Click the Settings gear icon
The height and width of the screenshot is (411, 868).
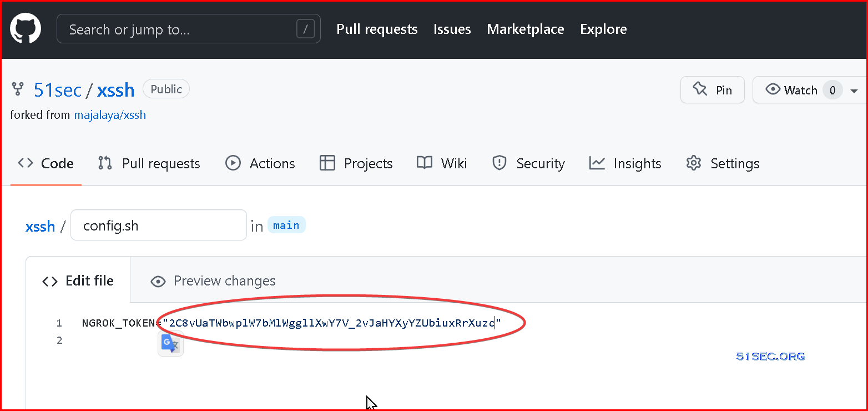point(694,163)
